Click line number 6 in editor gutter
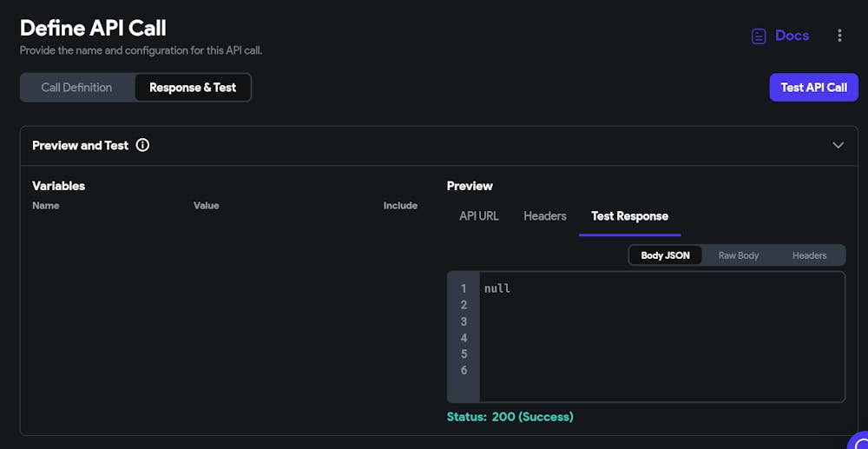This screenshot has height=449, width=868. click(x=464, y=371)
